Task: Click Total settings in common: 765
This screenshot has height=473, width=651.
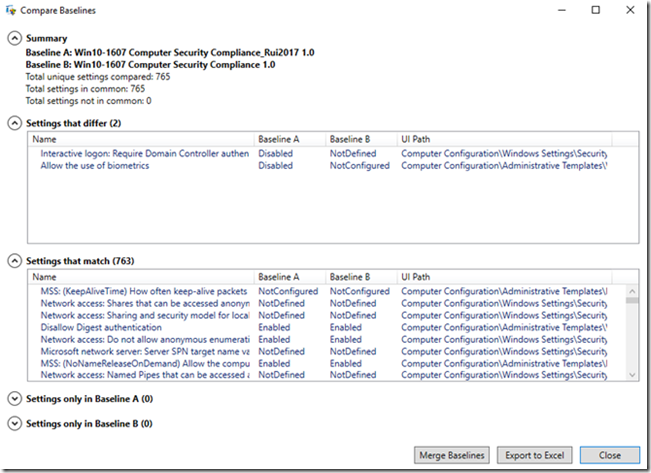Action: (85, 89)
